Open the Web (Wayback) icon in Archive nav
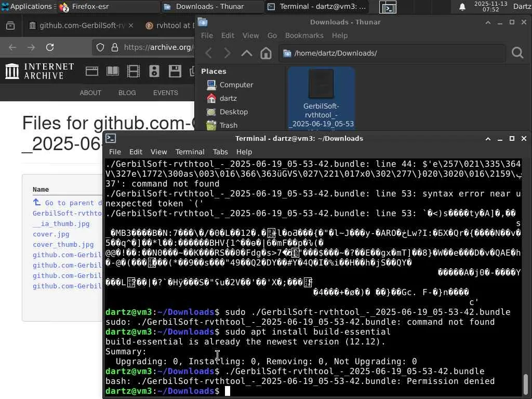The width and height of the screenshot is (532, 399). pyautogui.click(x=92, y=71)
